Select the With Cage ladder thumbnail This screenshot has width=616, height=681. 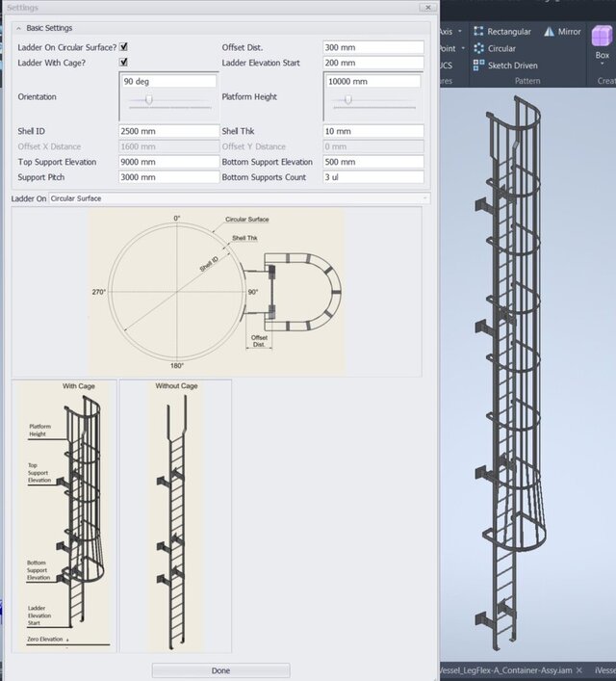(x=64, y=515)
